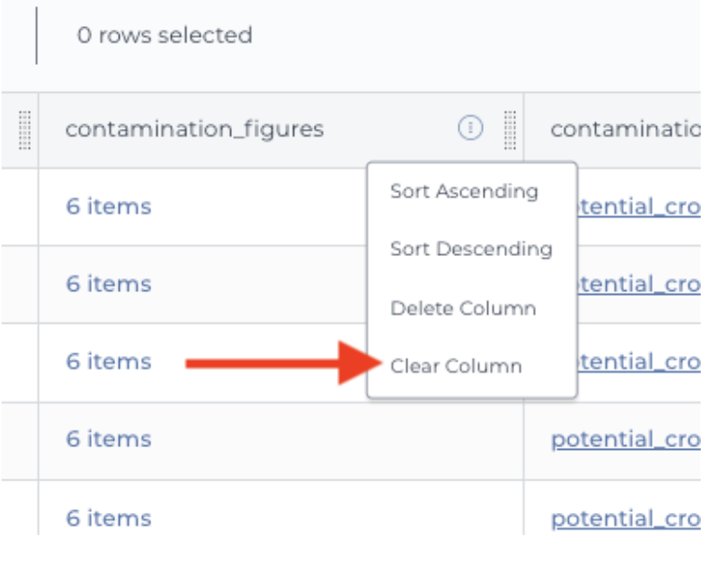Click the drag handle right of contamination_figures
This screenshot has width=711, height=588.
point(511,130)
